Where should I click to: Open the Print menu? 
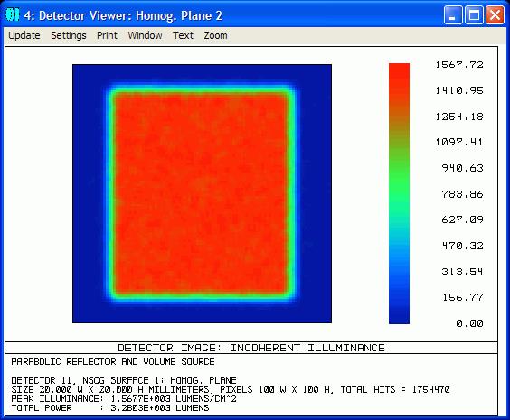pyautogui.click(x=107, y=35)
